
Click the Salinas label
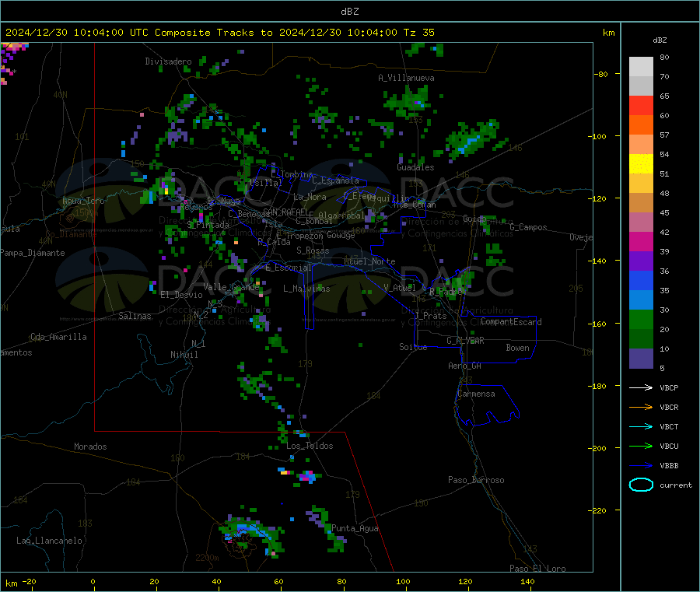click(x=135, y=316)
